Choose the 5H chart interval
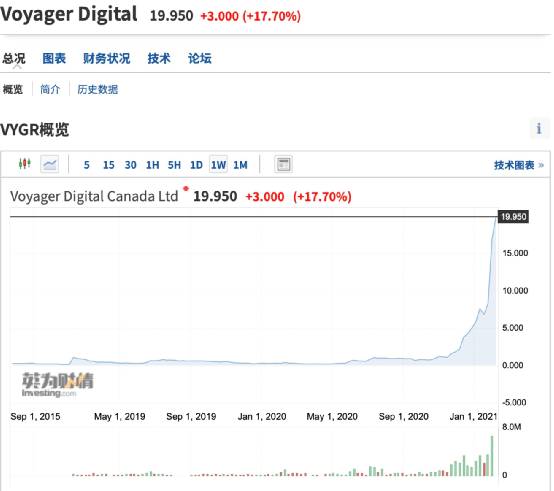Viewport: 554px width, 491px height. (174, 165)
